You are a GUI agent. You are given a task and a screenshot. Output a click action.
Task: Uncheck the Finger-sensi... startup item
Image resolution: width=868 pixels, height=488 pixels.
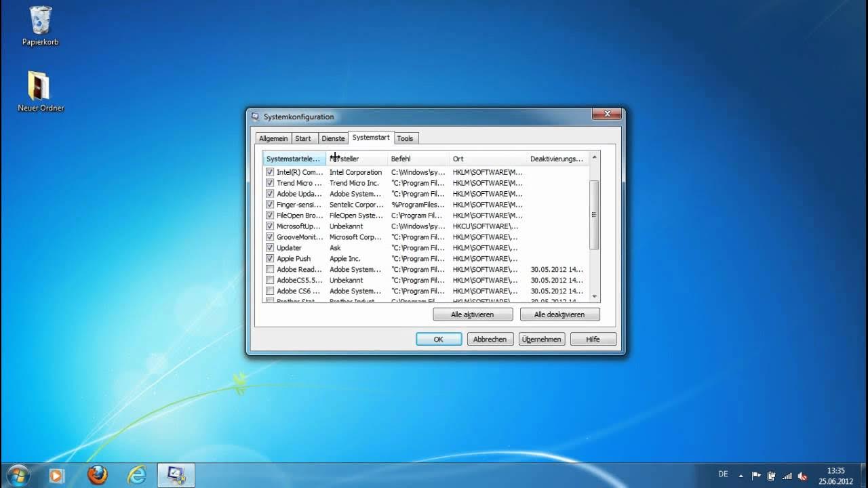pos(270,205)
